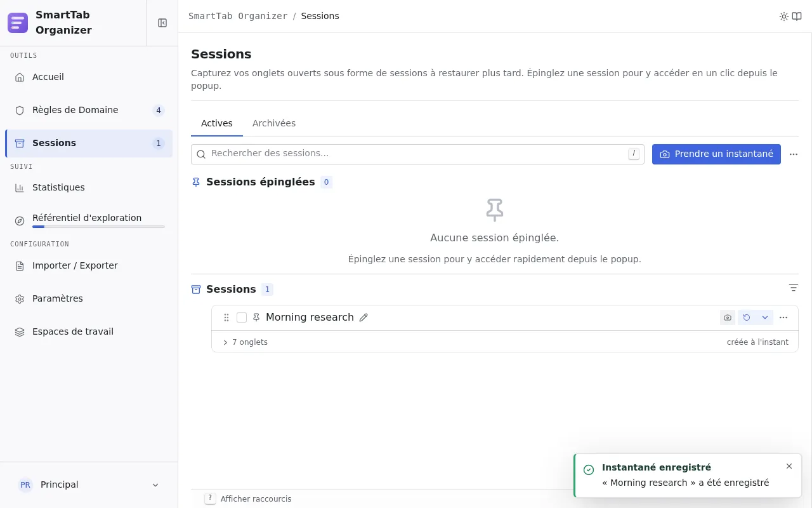Click the archive icon beside the Sessions heading
Image resolution: width=812 pixels, height=508 pixels.
point(196,290)
